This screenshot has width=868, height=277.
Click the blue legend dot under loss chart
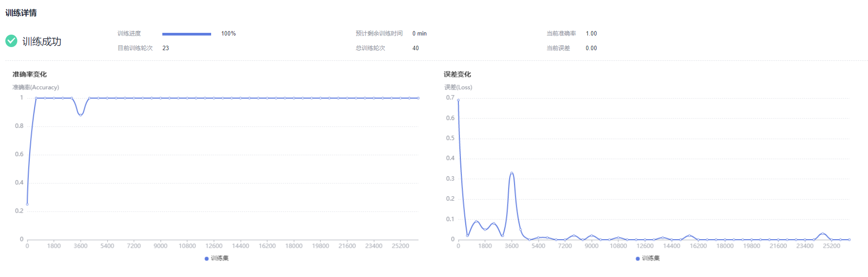pos(638,258)
